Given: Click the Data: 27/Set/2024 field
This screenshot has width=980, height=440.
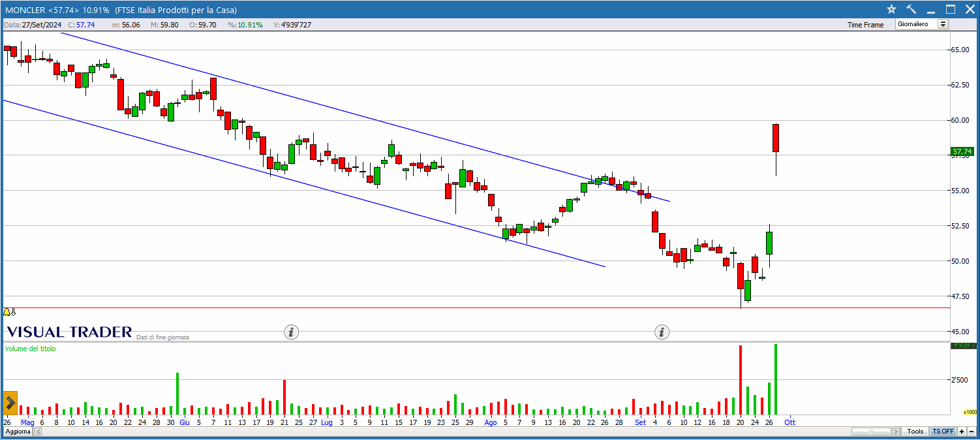Looking at the screenshot, I should [x=33, y=25].
